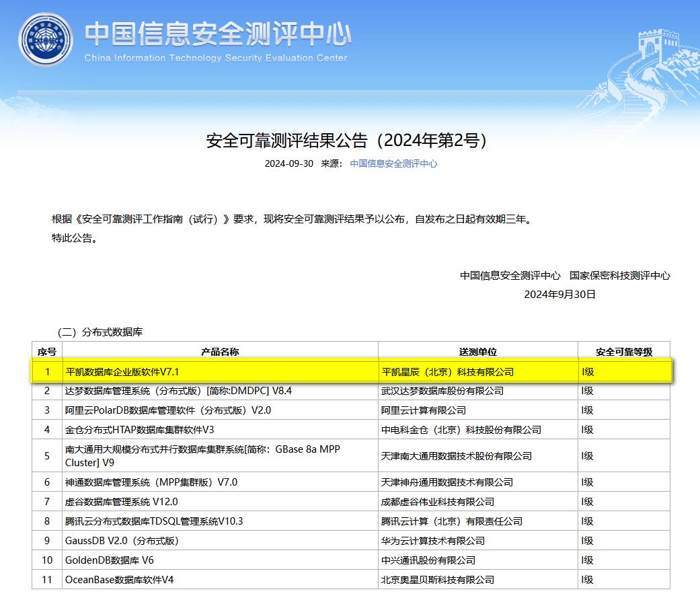Image resolution: width=700 pixels, height=600 pixels.
Task: Open the 中国信息安全测评中心 source link
Action: click(x=393, y=164)
